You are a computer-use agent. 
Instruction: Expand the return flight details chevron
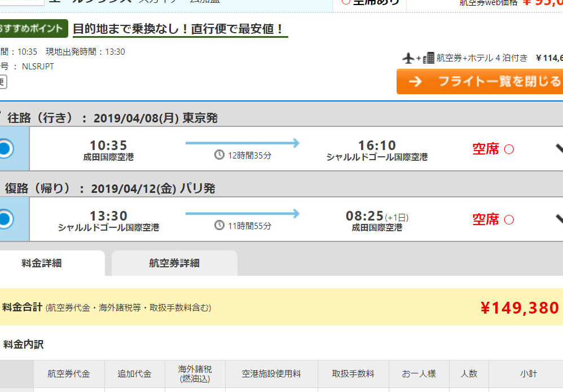[558, 219]
